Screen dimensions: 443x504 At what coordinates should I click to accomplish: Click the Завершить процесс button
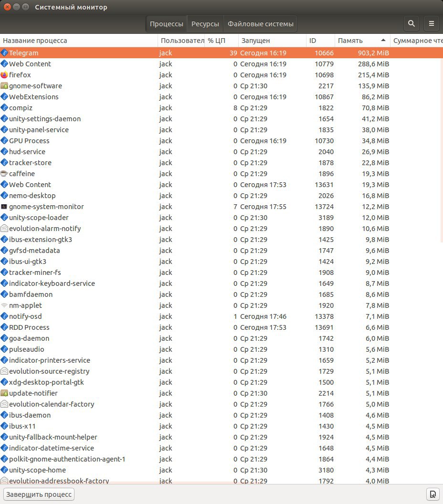[39, 494]
